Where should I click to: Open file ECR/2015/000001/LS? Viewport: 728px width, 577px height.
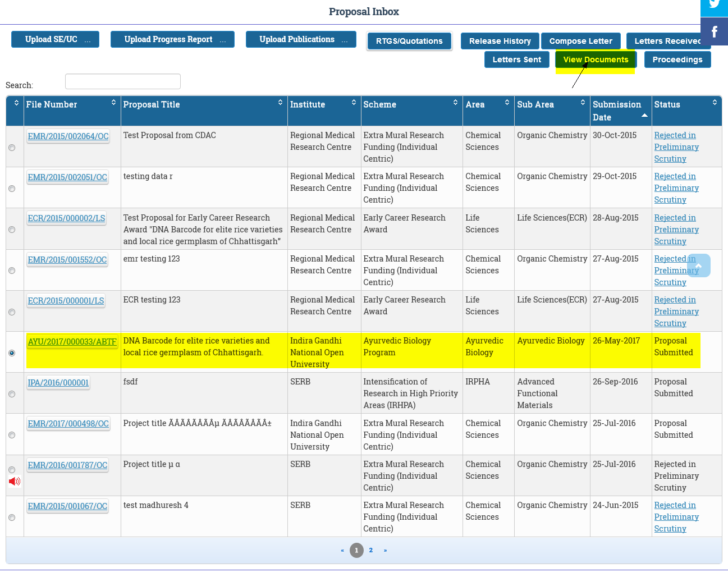[x=66, y=301]
